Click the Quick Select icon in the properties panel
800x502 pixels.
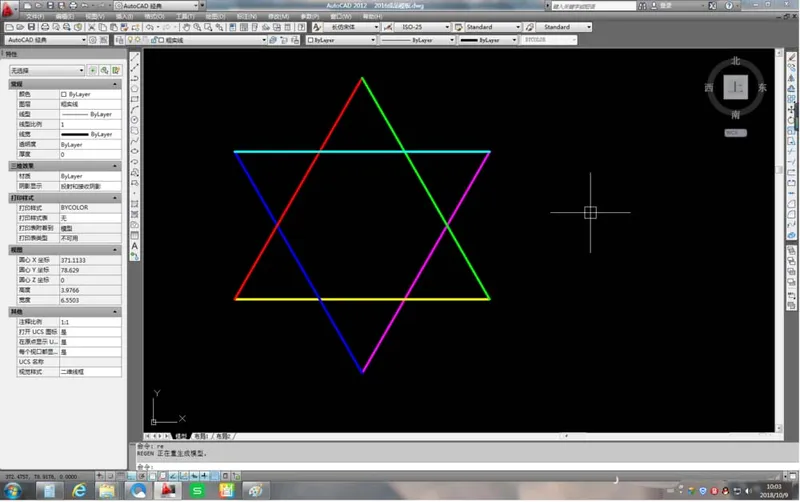pyautogui.click(x=104, y=71)
